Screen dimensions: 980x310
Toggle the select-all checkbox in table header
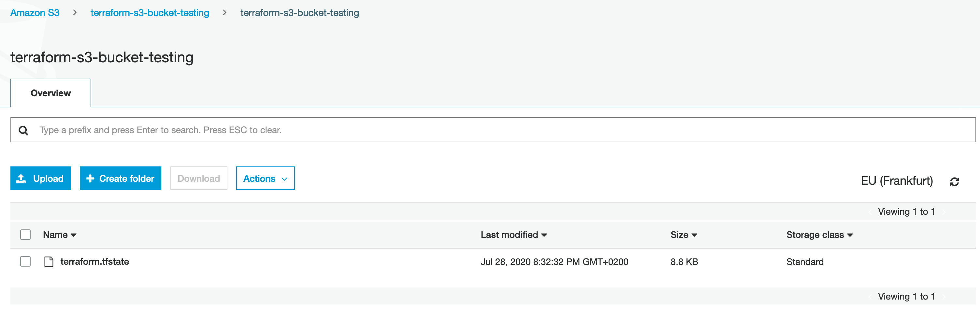[x=25, y=235]
